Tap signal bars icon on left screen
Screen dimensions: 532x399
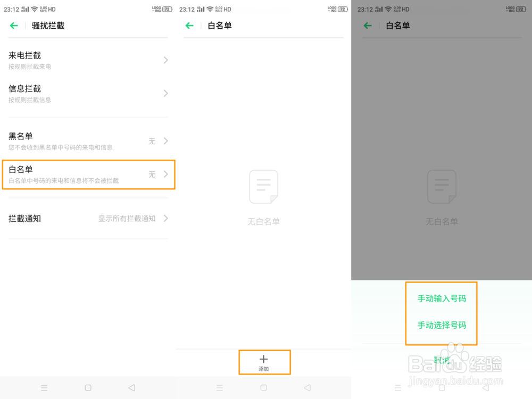[x=25, y=9]
